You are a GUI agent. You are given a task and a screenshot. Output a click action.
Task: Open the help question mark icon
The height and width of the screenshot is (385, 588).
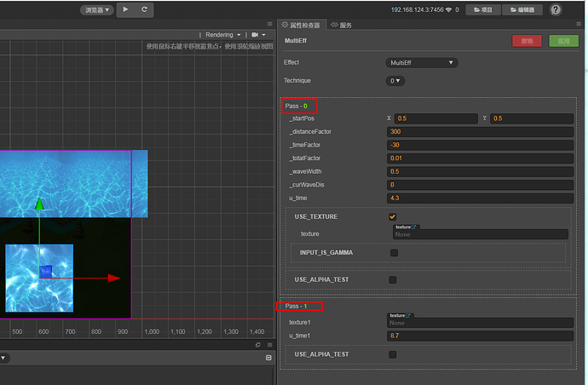(556, 9)
